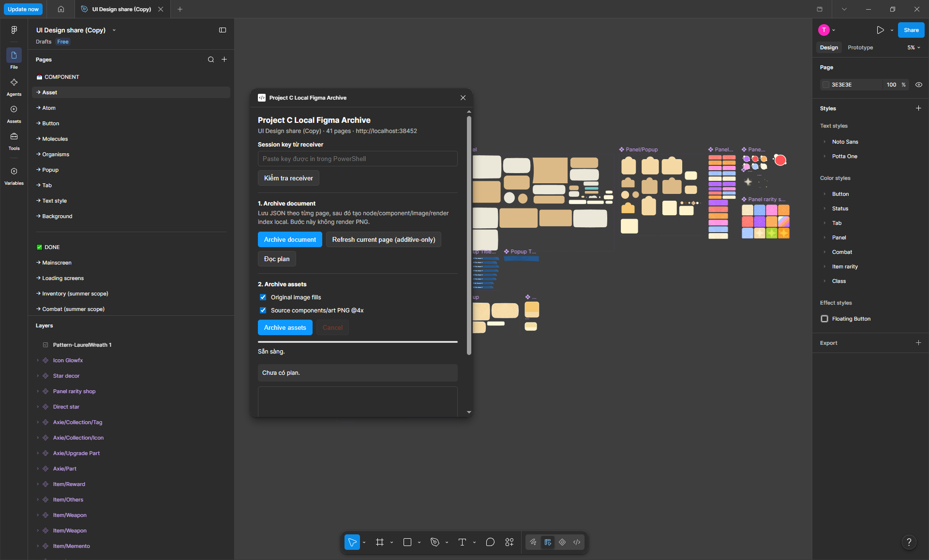Select the Asset page
The width and height of the screenshot is (929, 560).
point(131,92)
